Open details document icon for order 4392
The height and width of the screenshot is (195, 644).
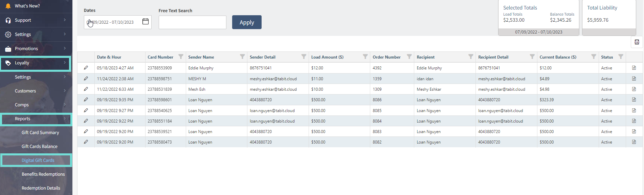(634, 68)
